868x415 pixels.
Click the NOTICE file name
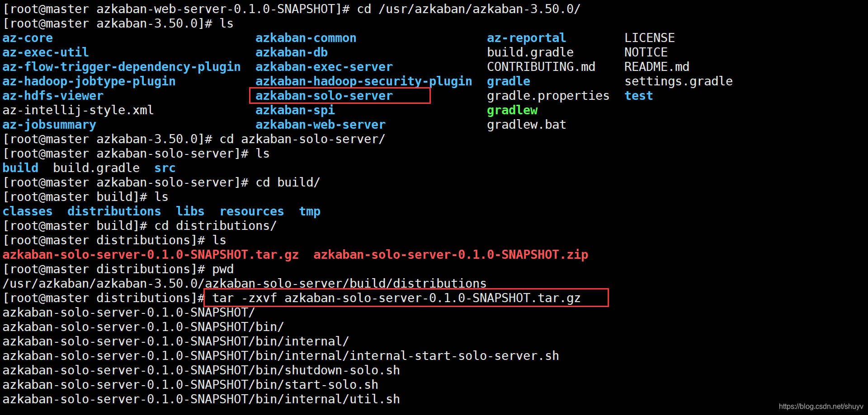click(646, 52)
